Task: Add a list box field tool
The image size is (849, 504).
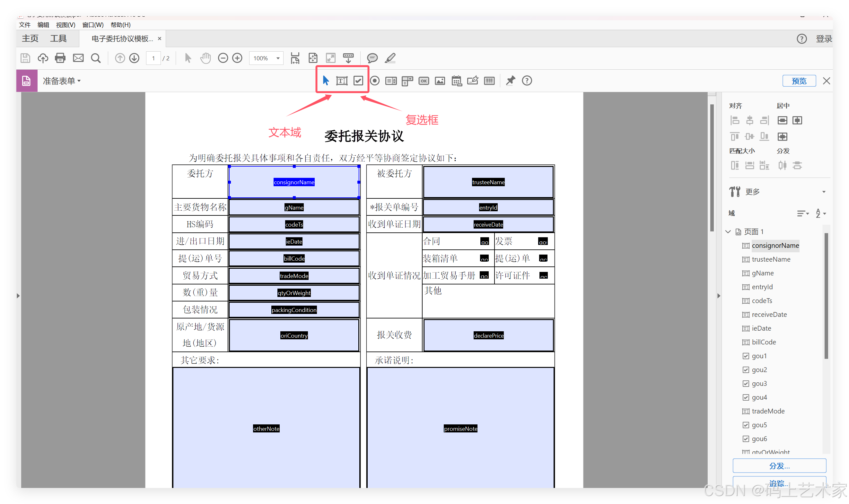Action: pyautogui.click(x=391, y=81)
